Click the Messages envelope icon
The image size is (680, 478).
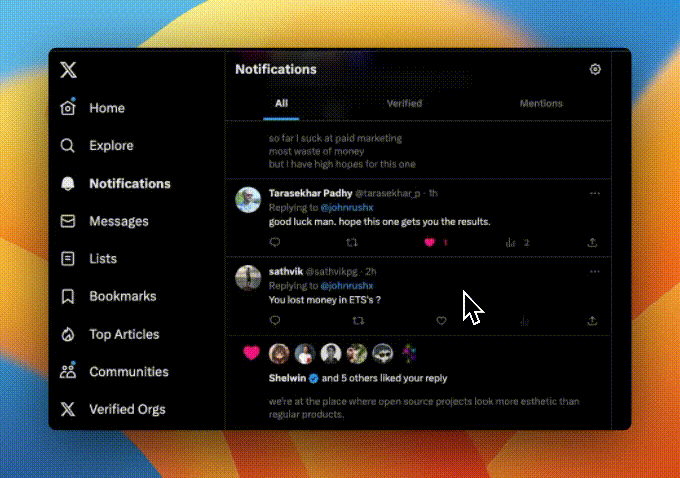click(68, 221)
